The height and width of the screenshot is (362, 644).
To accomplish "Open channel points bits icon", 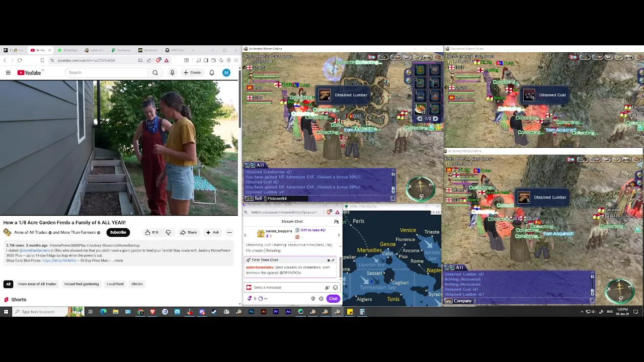I will 250,299.
